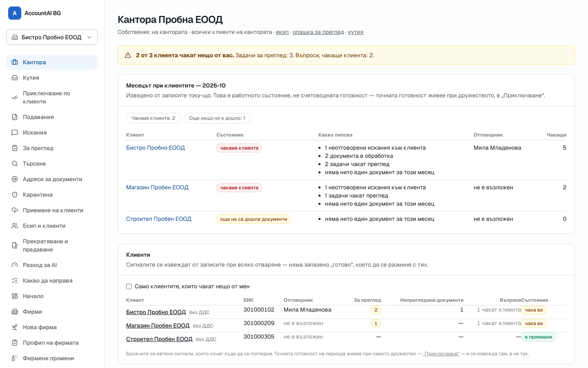588x368 pixels.
Task: Open Строител Пробен ЕООД in month table
Action: 159,219
